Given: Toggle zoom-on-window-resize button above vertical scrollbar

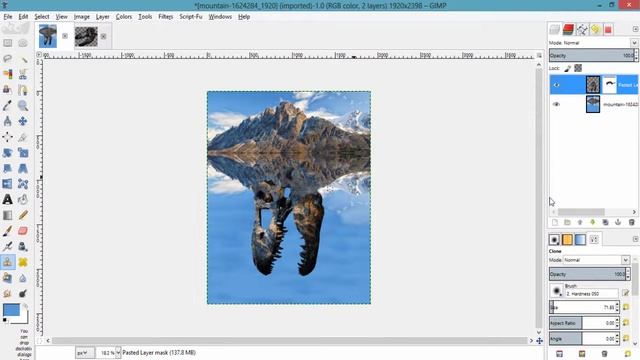Looking at the screenshot, I should click(539, 55).
